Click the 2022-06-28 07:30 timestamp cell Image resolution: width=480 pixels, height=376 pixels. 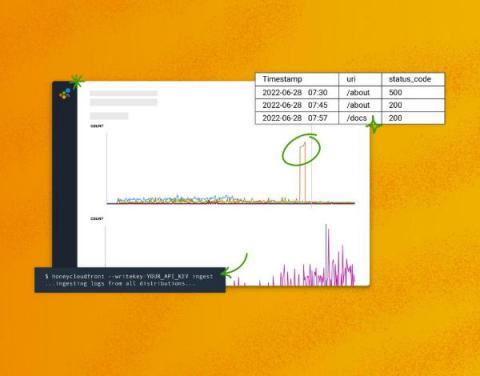(x=297, y=92)
